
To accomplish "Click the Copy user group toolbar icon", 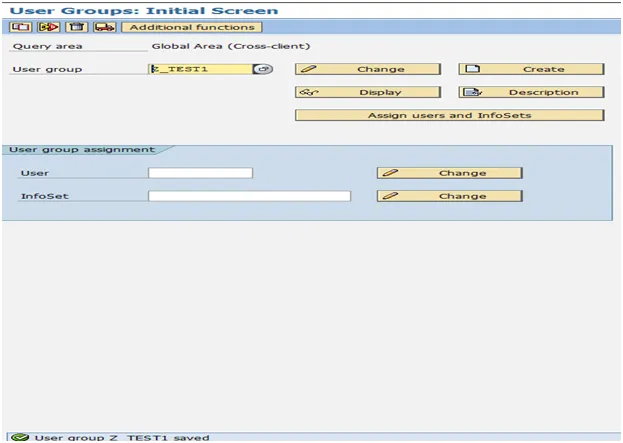I will pyautogui.click(x=17, y=27).
